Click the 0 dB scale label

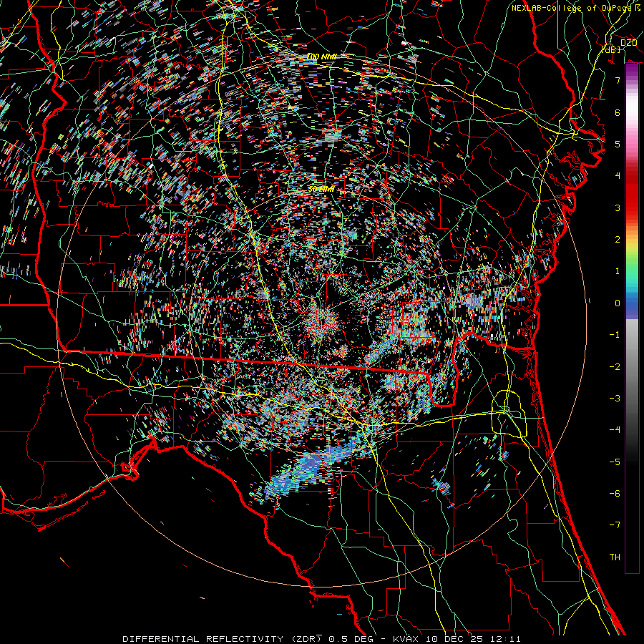(618, 303)
